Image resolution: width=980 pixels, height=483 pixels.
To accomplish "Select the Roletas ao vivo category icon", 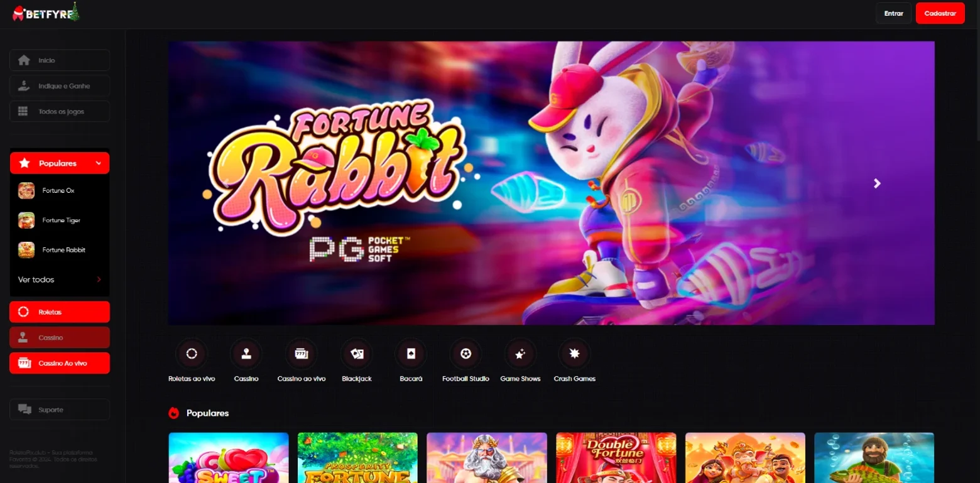I will 192,354.
